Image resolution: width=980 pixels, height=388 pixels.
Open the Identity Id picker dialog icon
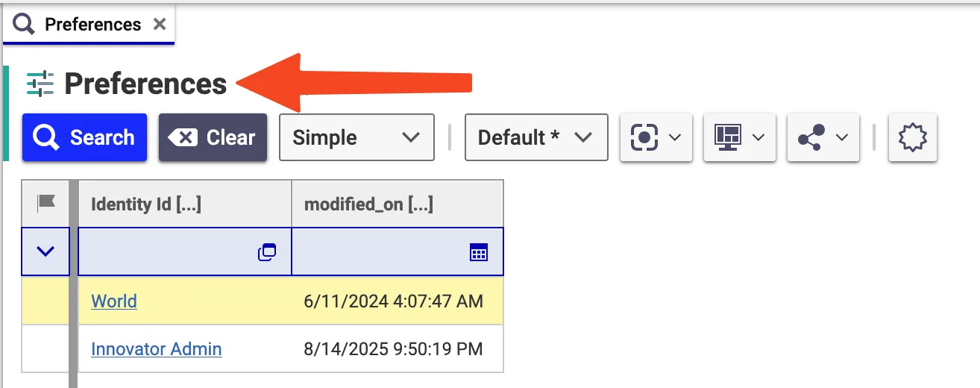(x=267, y=253)
